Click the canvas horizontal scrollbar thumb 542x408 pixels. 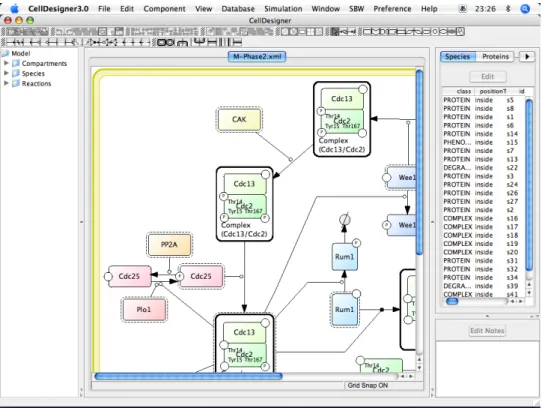tap(188, 376)
